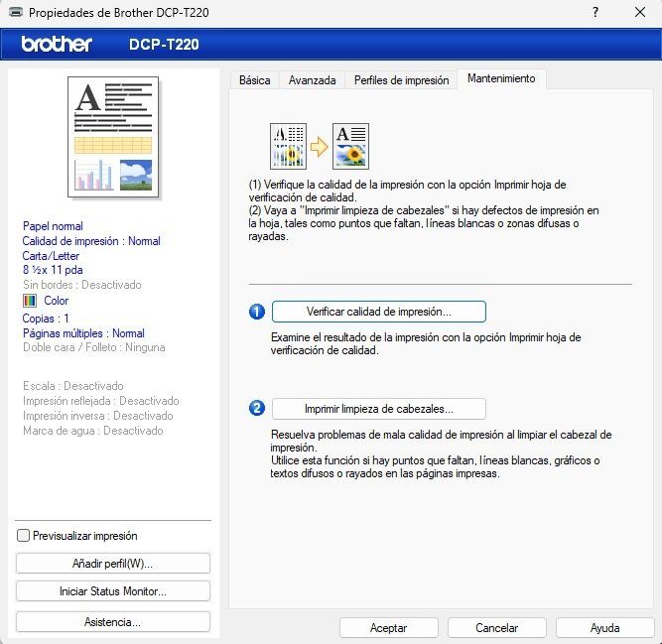Viewport: 662px width, 644px height.
Task: Click 'Escala : Desactivado' text
Action: (x=73, y=386)
